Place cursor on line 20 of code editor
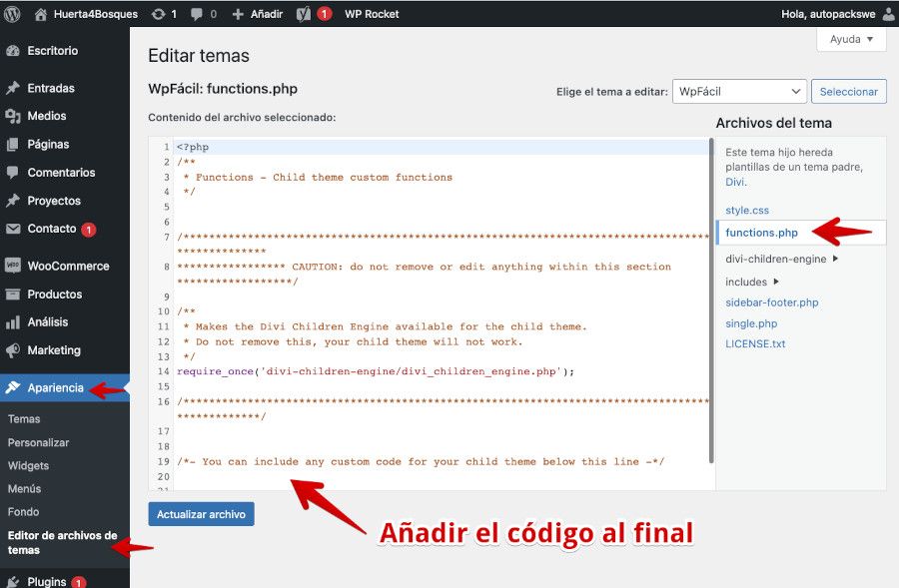Screen dimensions: 899x588 coord(442,477)
